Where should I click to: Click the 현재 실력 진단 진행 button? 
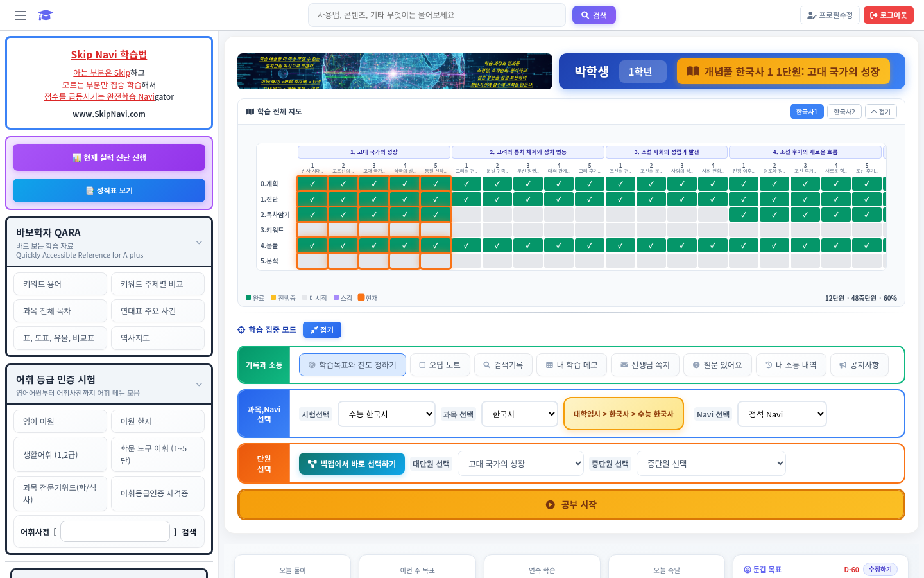109,157
